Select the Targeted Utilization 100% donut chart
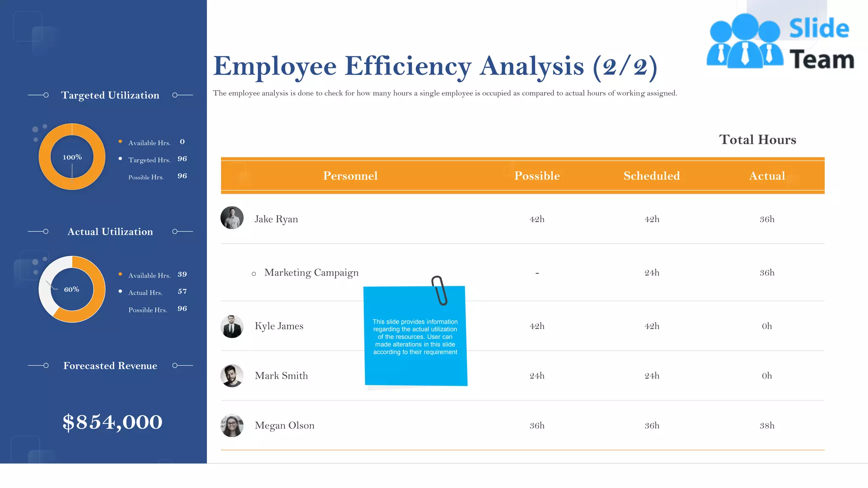868x488 pixels. point(72,157)
